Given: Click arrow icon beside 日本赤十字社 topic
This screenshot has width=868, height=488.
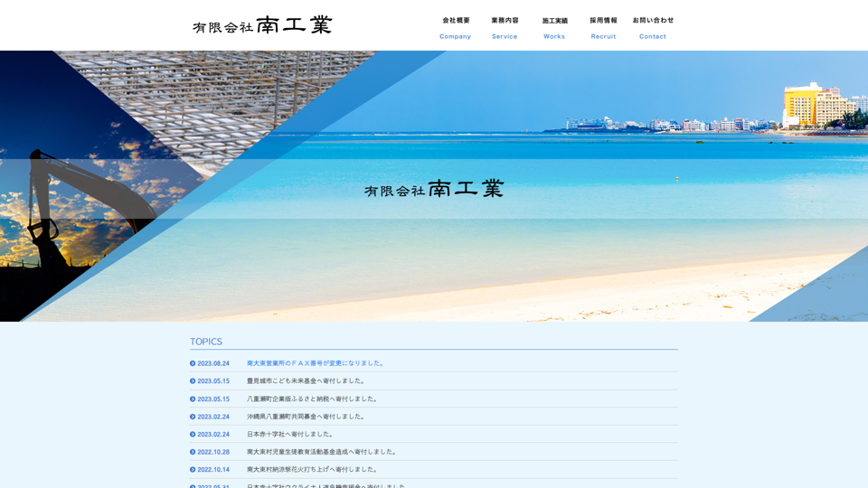Looking at the screenshot, I should [193, 435].
